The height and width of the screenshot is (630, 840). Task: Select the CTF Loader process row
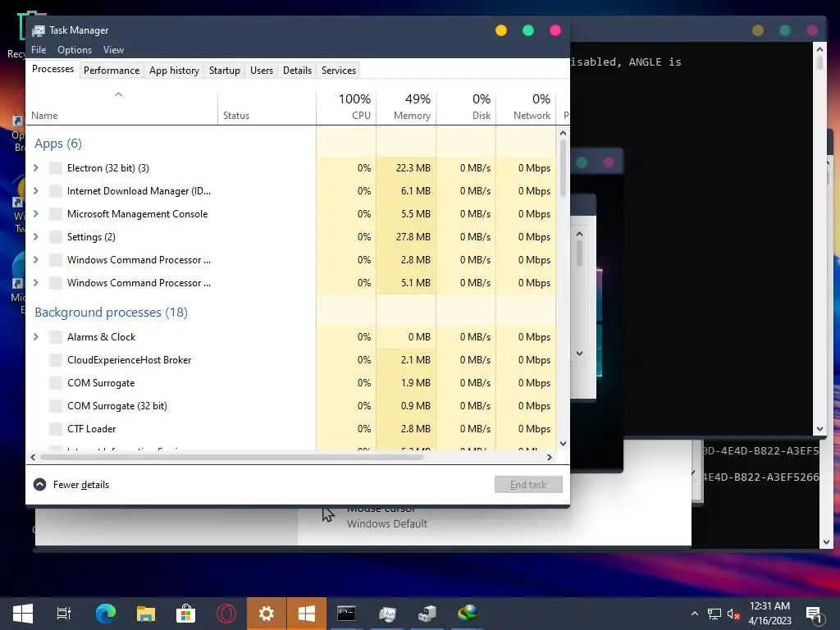pos(291,429)
